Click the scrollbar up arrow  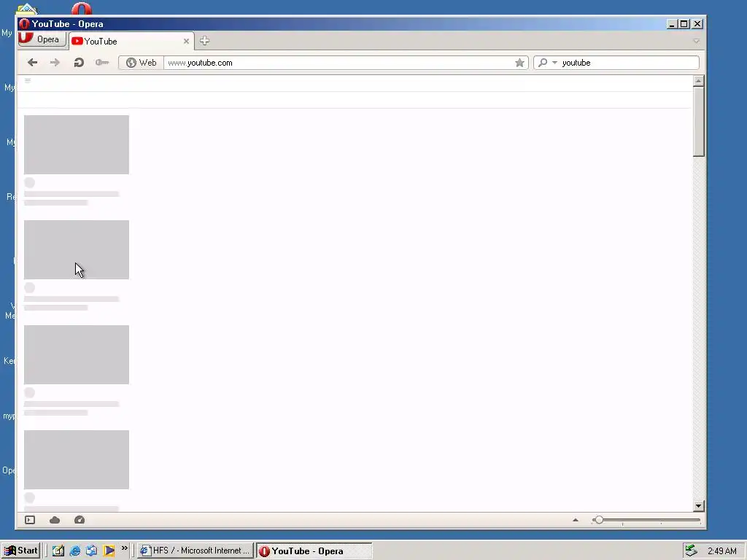(698, 81)
